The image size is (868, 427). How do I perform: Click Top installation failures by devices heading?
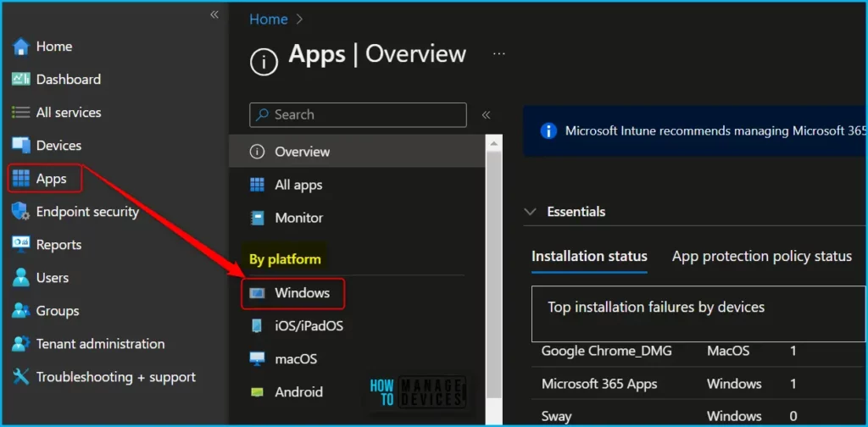point(656,307)
